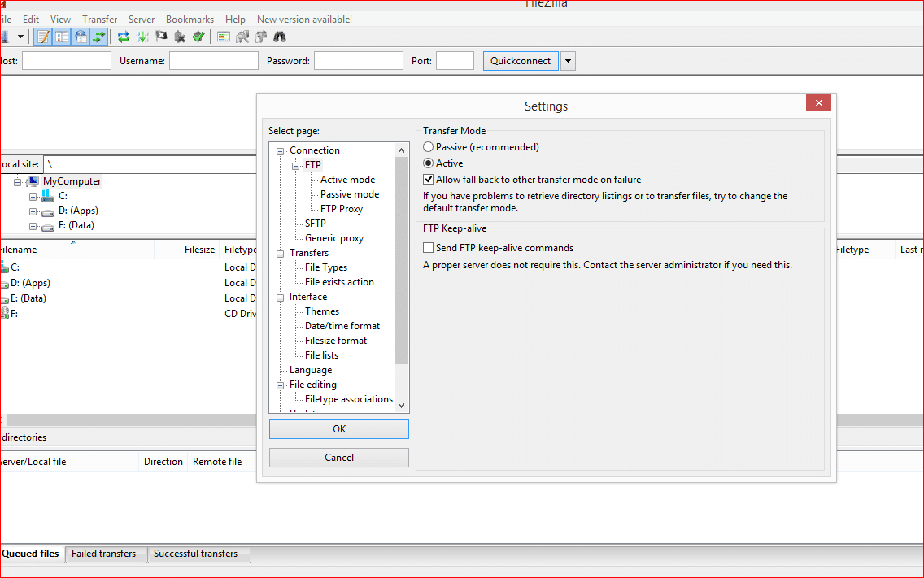Image resolution: width=924 pixels, height=578 pixels.
Task: Open the Quickconnect options dropdown arrow
Action: [568, 60]
